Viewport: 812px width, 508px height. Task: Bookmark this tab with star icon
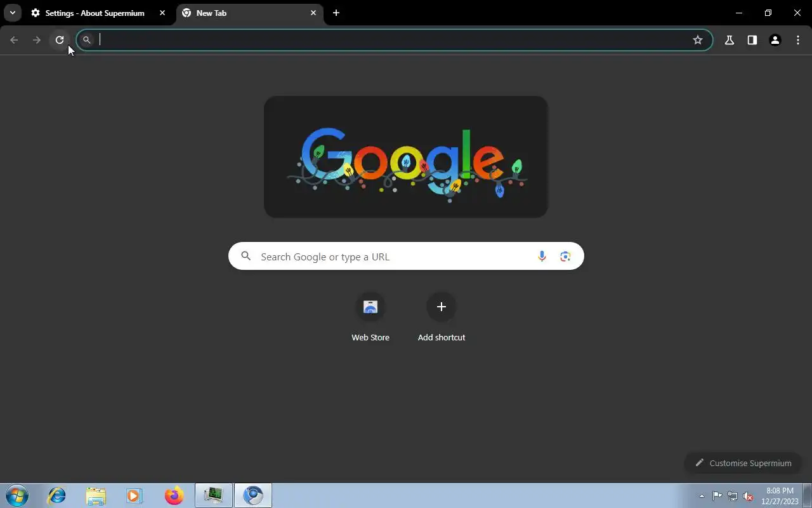click(698, 40)
